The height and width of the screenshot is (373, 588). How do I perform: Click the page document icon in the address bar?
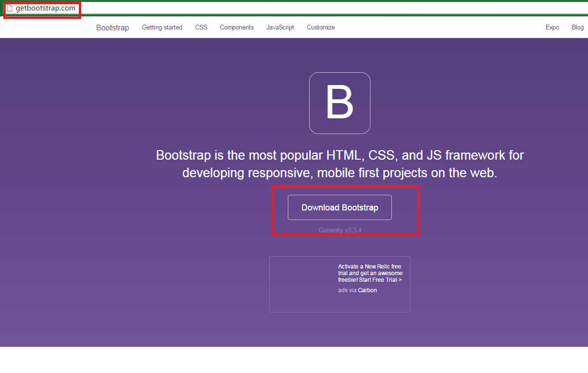point(9,8)
